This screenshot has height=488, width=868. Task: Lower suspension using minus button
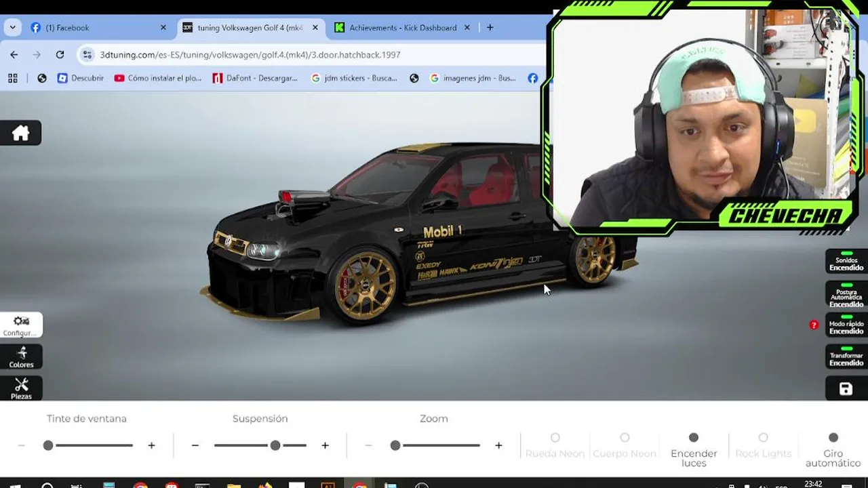click(x=195, y=445)
